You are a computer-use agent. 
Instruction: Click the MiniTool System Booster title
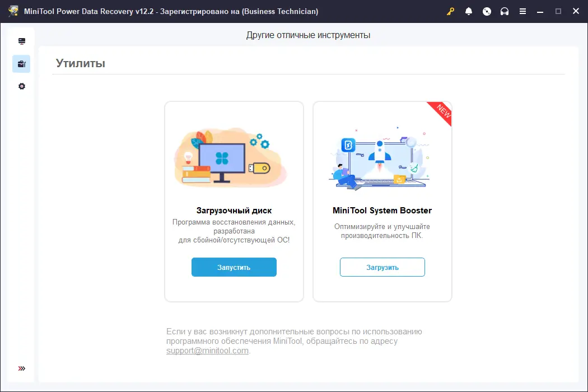click(382, 211)
